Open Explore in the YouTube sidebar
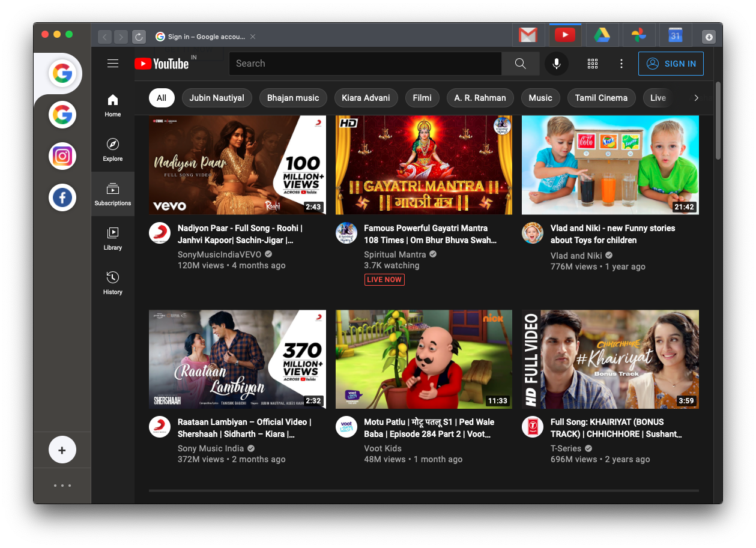756x548 pixels. (x=113, y=149)
